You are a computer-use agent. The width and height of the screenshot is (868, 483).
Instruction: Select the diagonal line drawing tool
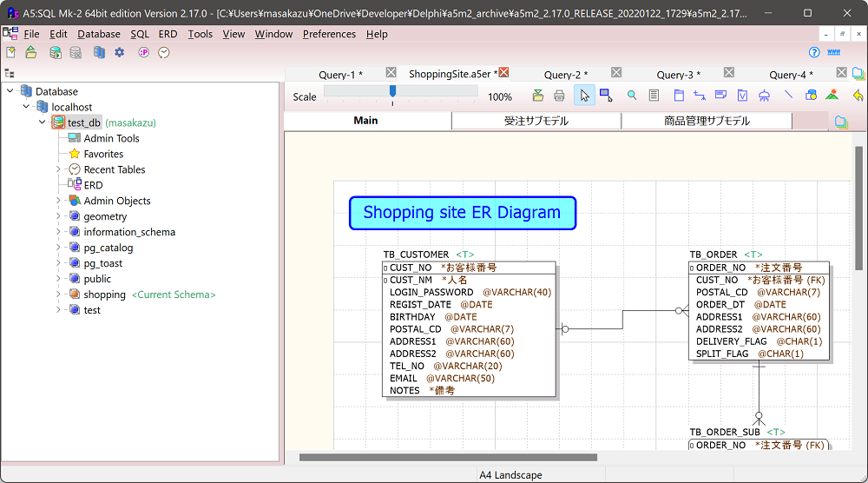tap(788, 96)
